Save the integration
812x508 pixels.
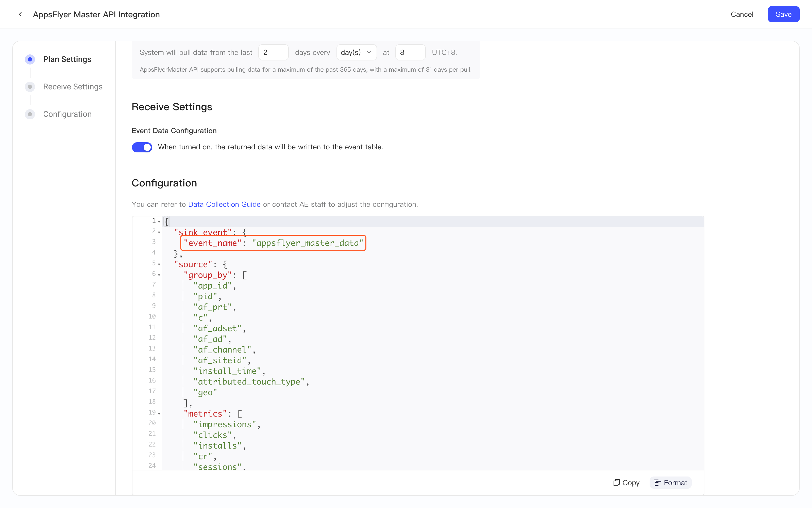(784, 14)
